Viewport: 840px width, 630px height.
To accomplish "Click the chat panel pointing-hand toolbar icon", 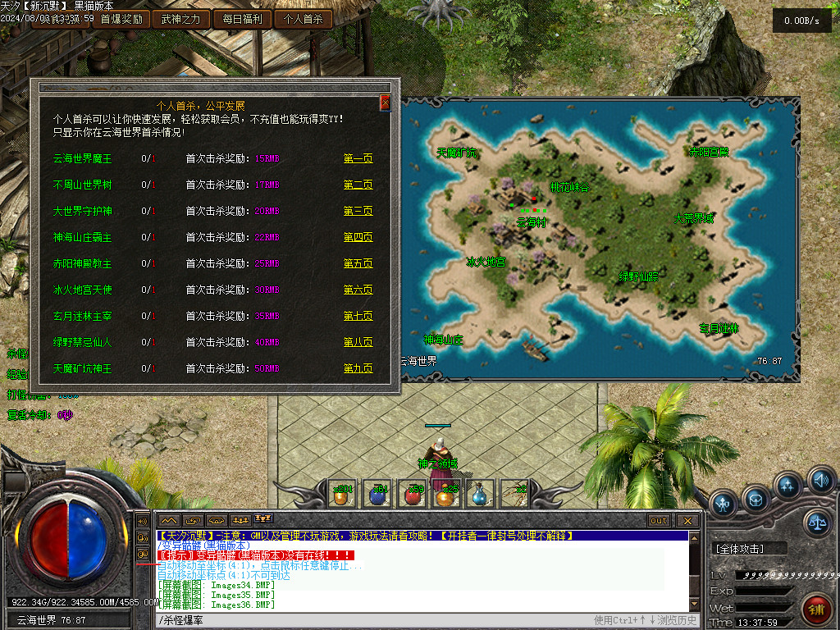I will [192, 520].
